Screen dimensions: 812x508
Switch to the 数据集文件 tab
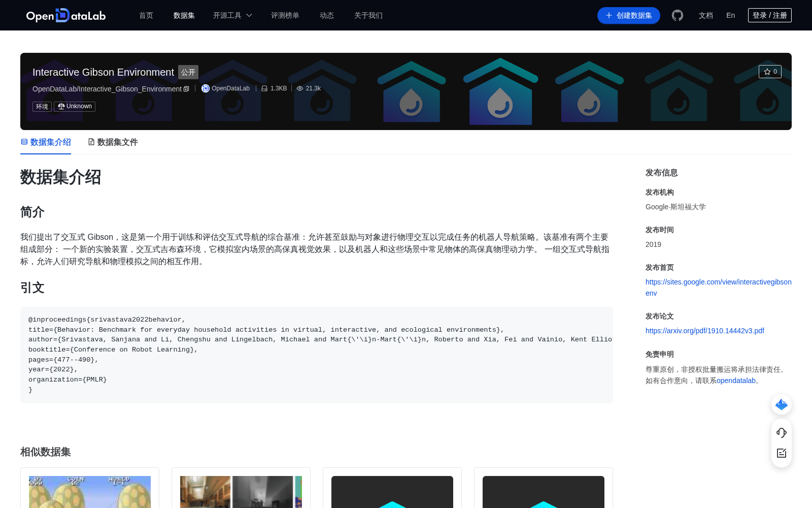113,142
